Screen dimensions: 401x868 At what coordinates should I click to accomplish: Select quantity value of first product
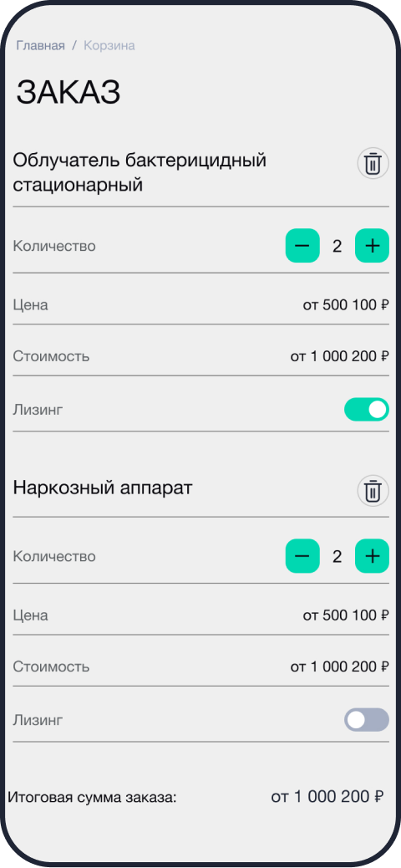(337, 246)
